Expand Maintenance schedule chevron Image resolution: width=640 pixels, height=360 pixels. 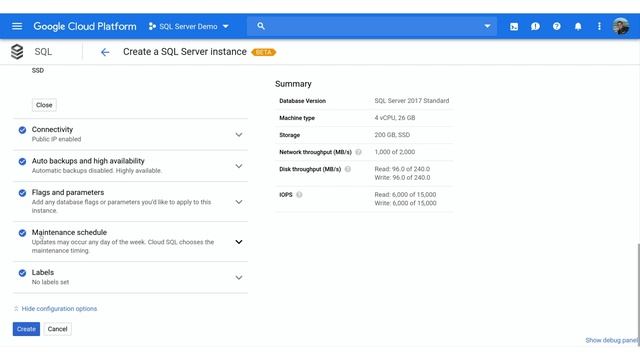click(239, 242)
